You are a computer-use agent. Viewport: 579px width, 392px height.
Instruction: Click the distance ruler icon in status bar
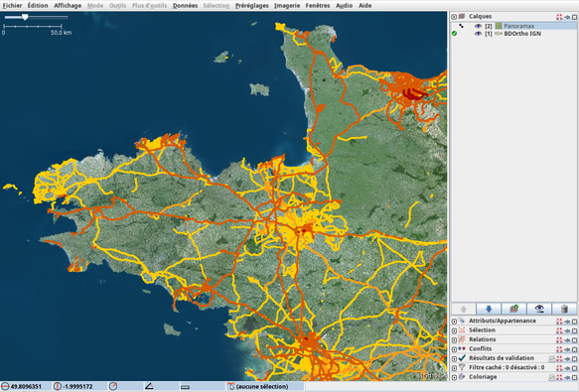(185, 386)
